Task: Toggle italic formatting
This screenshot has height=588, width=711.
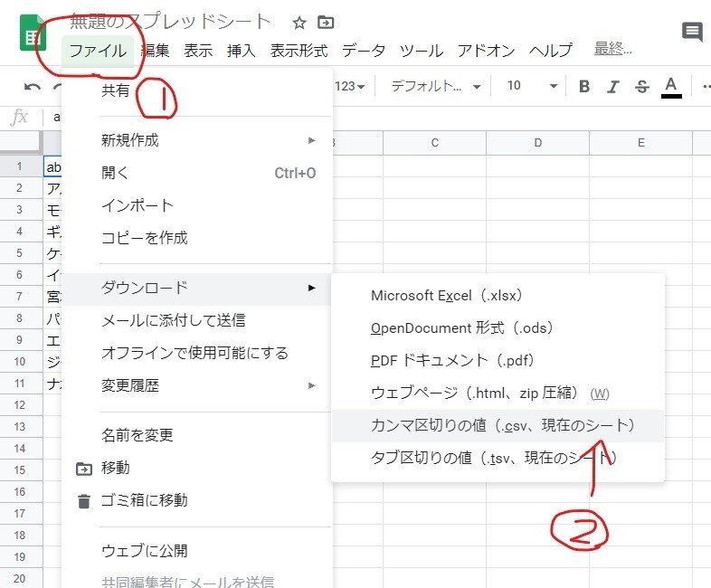Action: coord(613,86)
